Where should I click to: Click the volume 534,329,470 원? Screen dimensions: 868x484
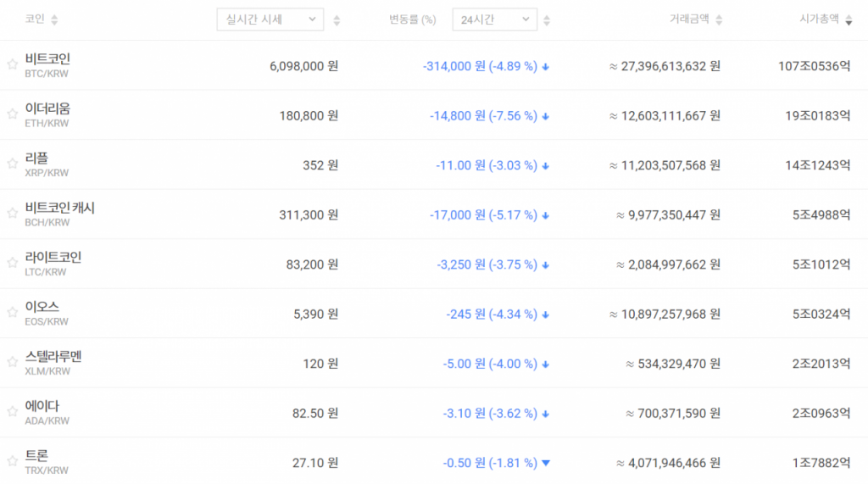[673, 364]
